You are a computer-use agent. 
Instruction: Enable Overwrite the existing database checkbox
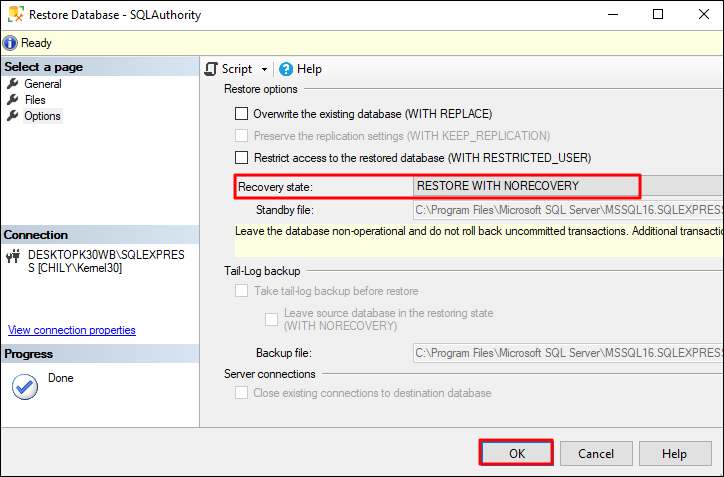pyautogui.click(x=241, y=114)
